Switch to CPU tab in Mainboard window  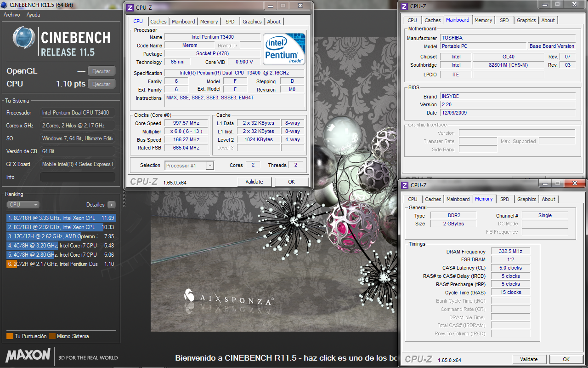click(x=412, y=20)
